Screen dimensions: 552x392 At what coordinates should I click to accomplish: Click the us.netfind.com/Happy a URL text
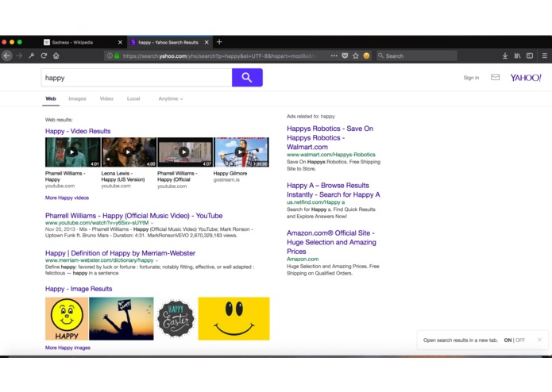click(x=315, y=202)
